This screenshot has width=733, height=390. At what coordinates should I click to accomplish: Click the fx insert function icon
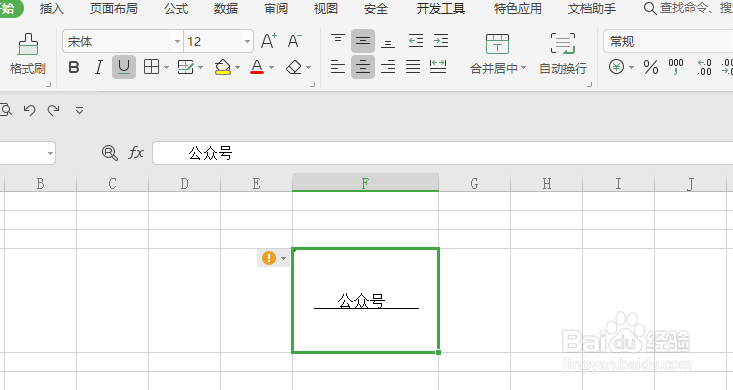click(136, 153)
